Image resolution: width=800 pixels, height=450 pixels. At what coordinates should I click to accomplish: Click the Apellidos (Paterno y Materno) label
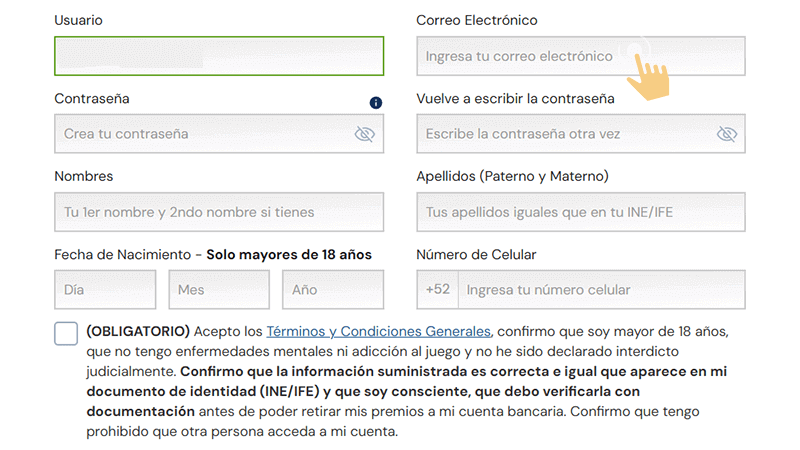tap(512, 177)
